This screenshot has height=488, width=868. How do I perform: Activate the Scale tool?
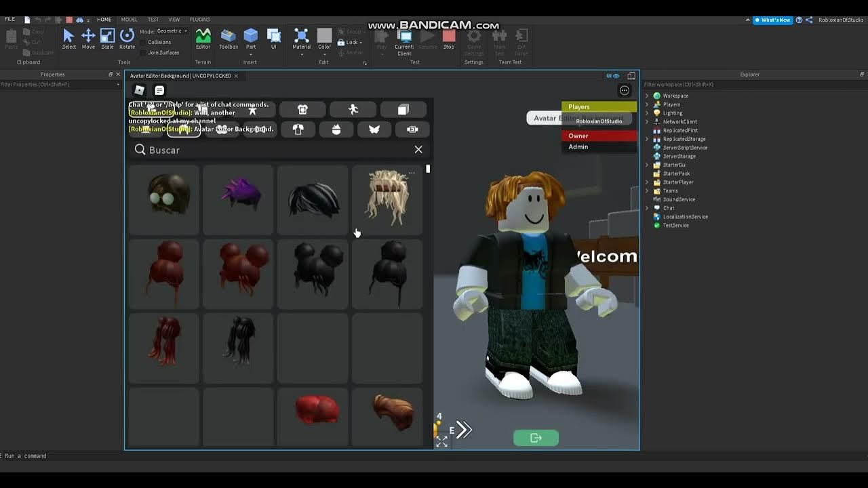point(107,39)
